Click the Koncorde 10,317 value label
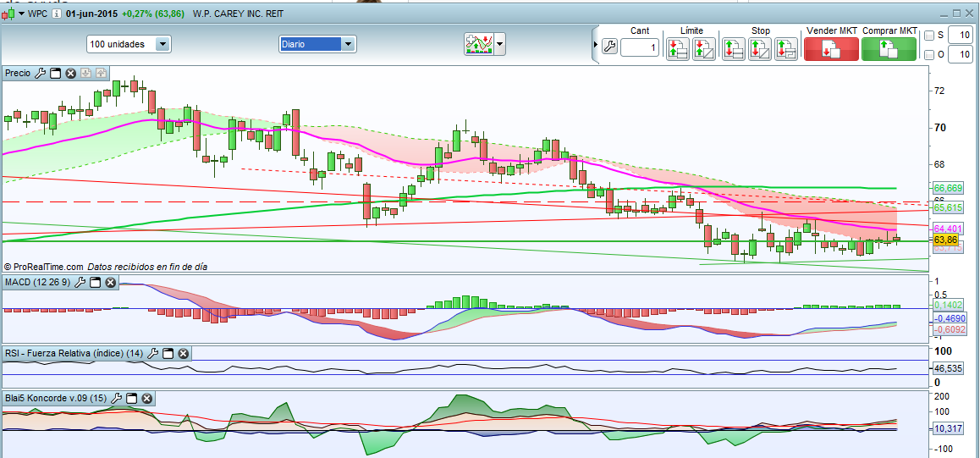The image size is (980, 458). click(x=950, y=429)
